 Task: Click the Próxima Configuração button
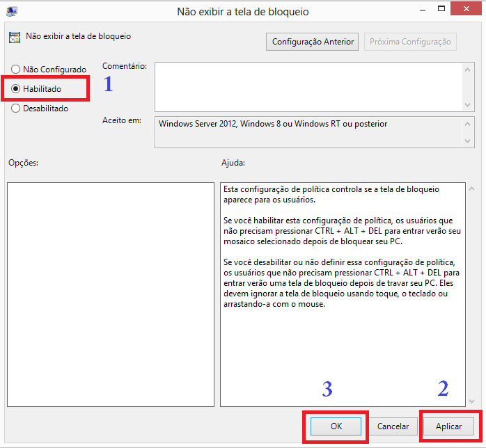(410, 42)
